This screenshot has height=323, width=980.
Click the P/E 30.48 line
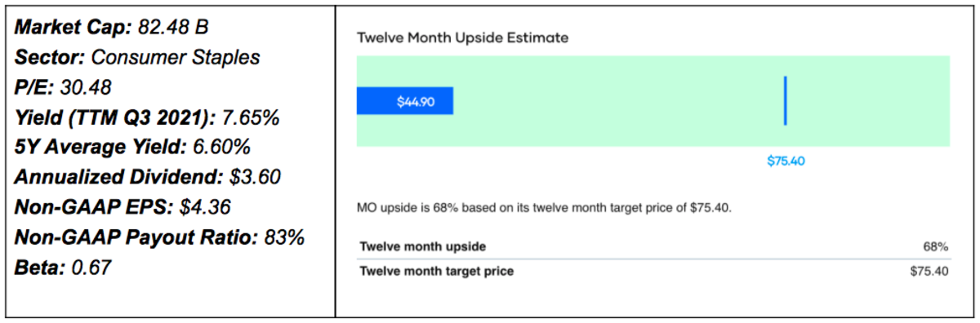click(63, 87)
